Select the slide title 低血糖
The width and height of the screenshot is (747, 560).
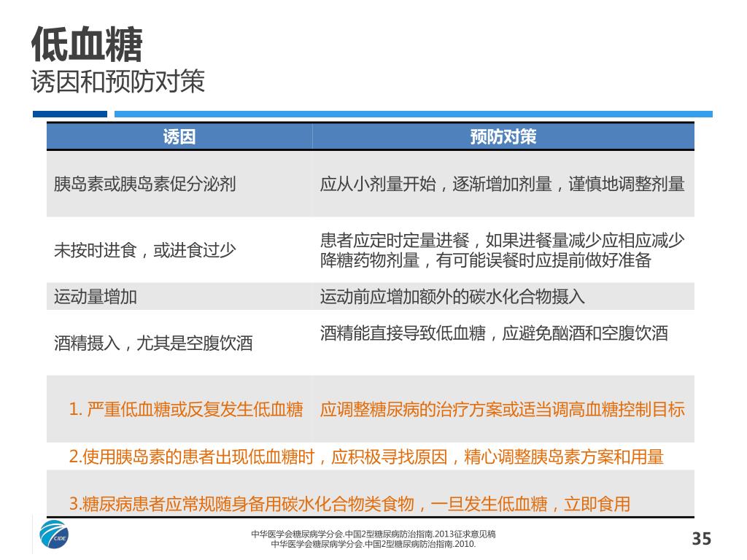click(87, 44)
